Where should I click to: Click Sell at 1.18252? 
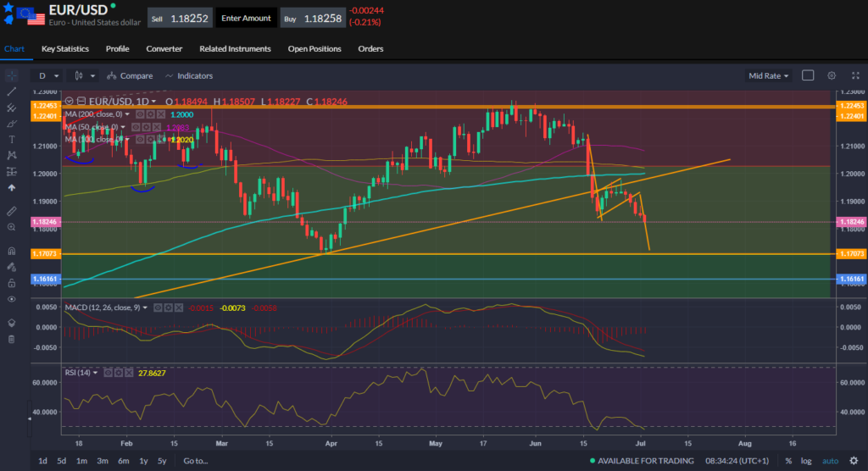click(180, 19)
